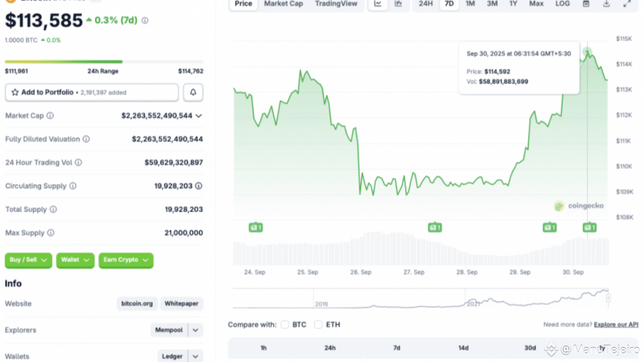Click the $59,629,320,897 trading volume value
The image size is (644, 362).
pos(174,162)
